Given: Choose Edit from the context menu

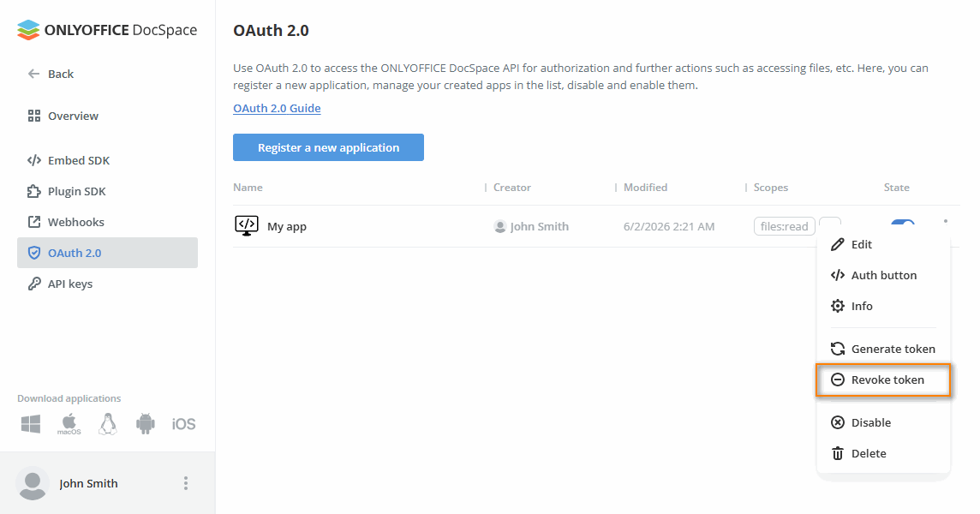Looking at the screenshot, I should [883, 244].
